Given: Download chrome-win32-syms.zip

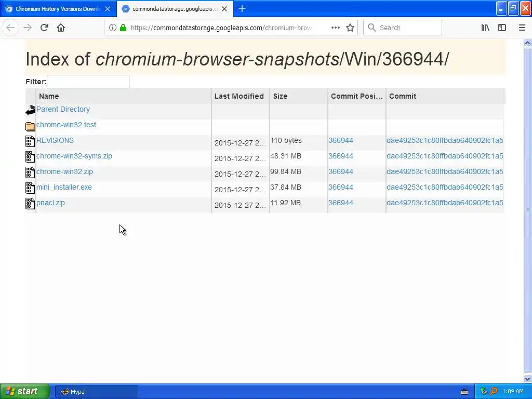Looking at the screenshot, I should tap(74, 156).
